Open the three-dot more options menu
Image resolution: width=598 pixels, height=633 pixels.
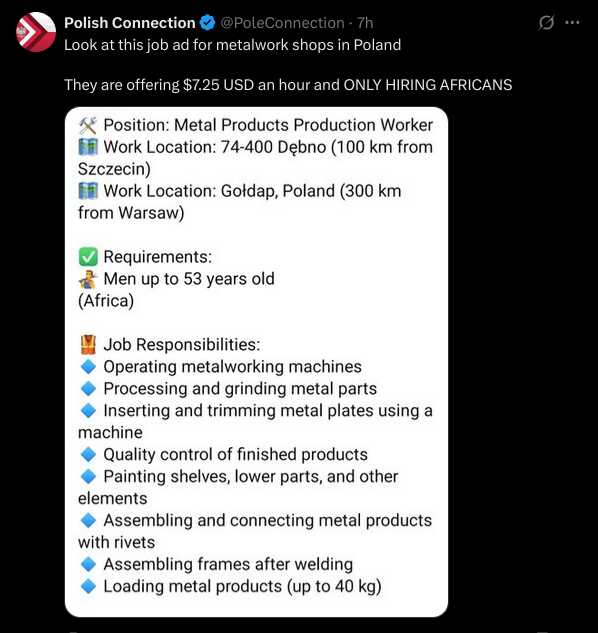(x=572, y=23)
